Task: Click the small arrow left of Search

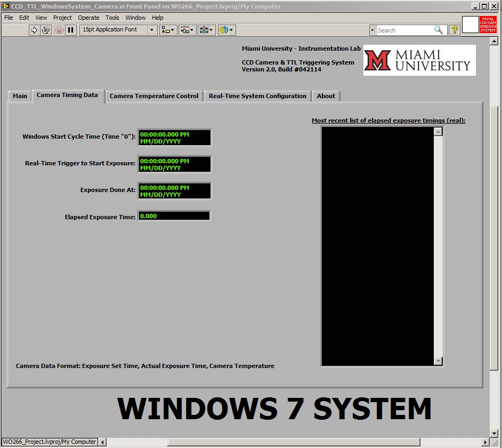Action: tap(373, 30)
